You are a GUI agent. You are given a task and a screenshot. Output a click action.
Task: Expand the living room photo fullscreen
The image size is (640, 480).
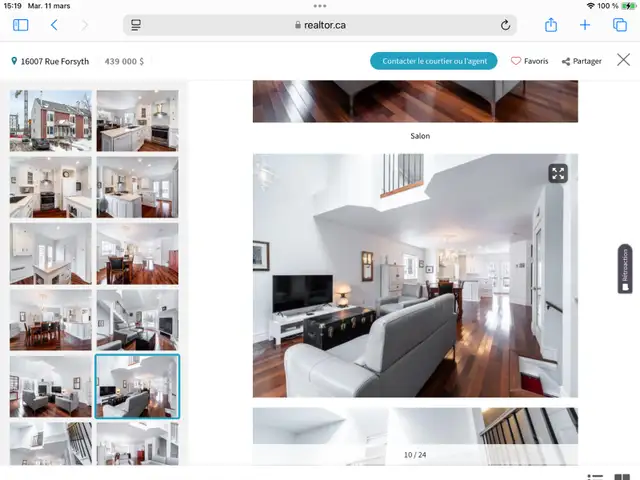[558, 173]
